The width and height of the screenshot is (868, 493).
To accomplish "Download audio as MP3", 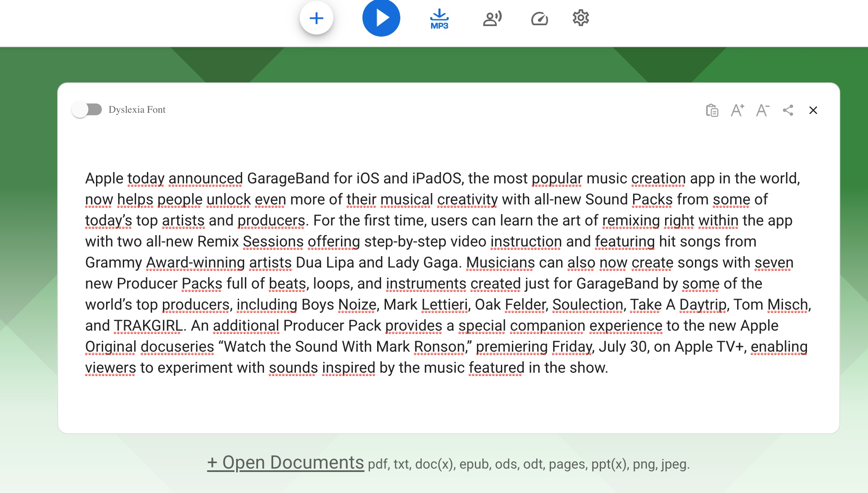I will click(x=439, y=19).
